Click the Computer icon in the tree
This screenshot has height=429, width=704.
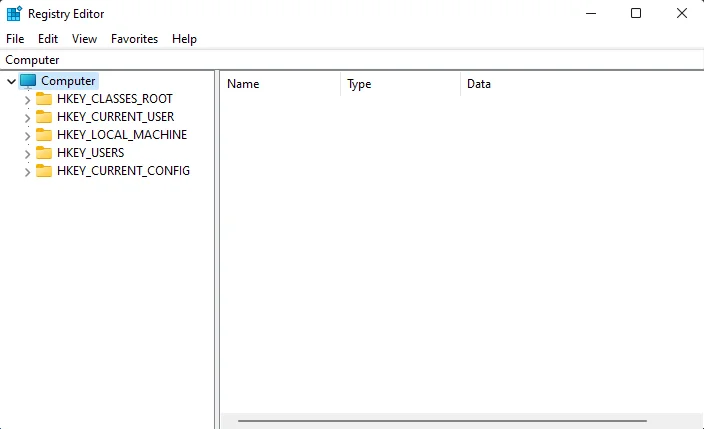tap(28, 81)
